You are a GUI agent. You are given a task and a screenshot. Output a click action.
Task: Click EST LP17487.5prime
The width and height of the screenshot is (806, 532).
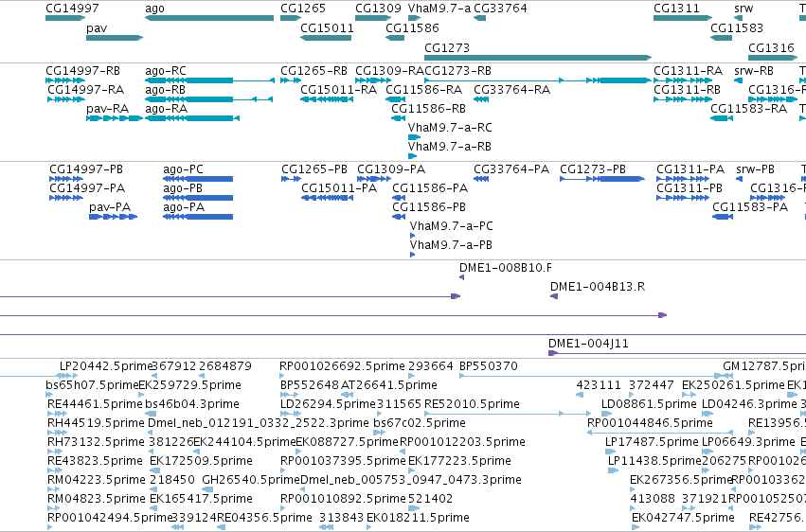click(x=652, y=442)
